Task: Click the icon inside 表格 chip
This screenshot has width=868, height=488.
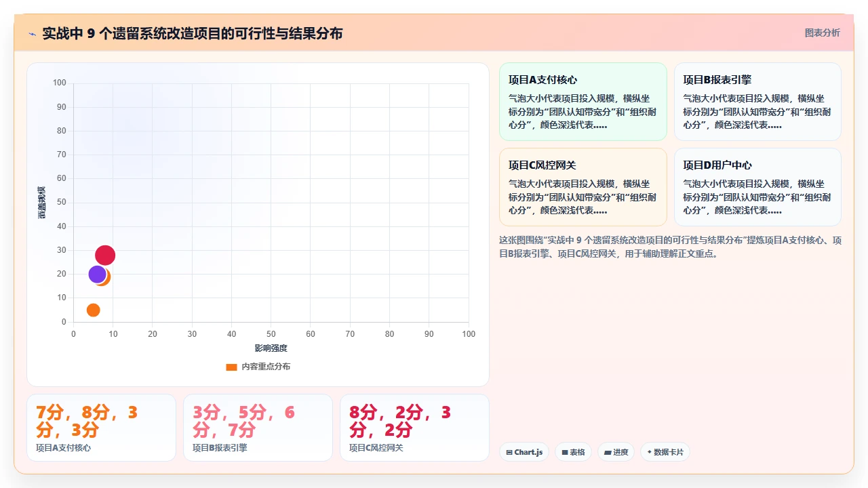Action: tap(564, 452)
